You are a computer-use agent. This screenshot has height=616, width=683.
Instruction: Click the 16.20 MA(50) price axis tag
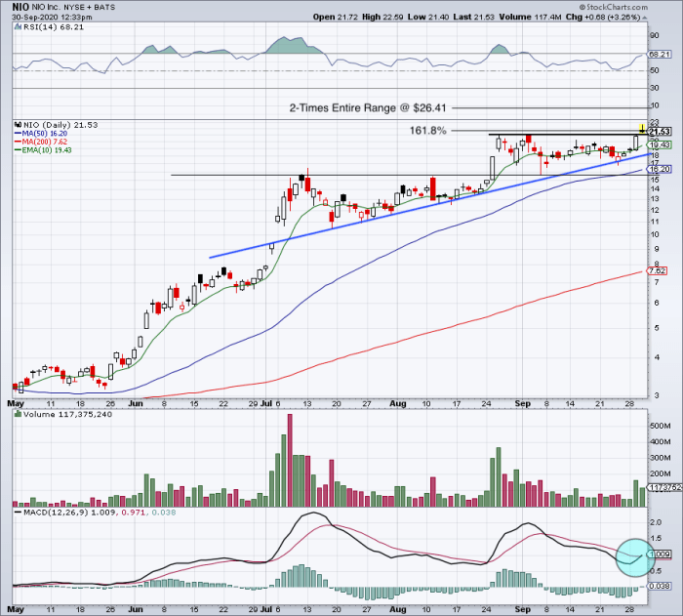(660, 169)
